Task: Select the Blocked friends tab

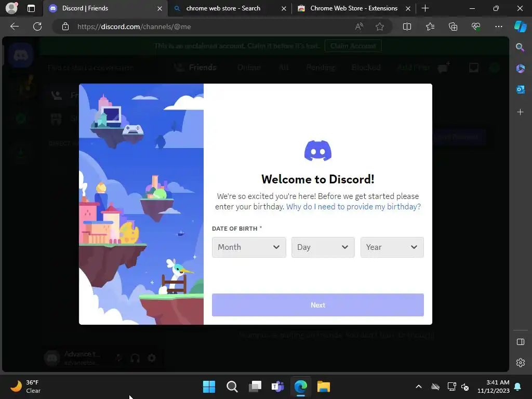Action: 366,68
